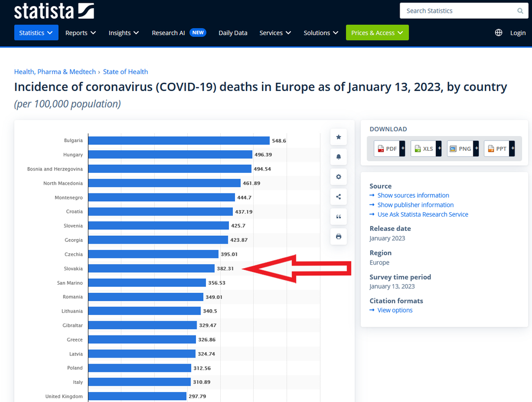The width and height of the screenshot is (532, 402).
Task: Click the Login link
Action: 518,33
